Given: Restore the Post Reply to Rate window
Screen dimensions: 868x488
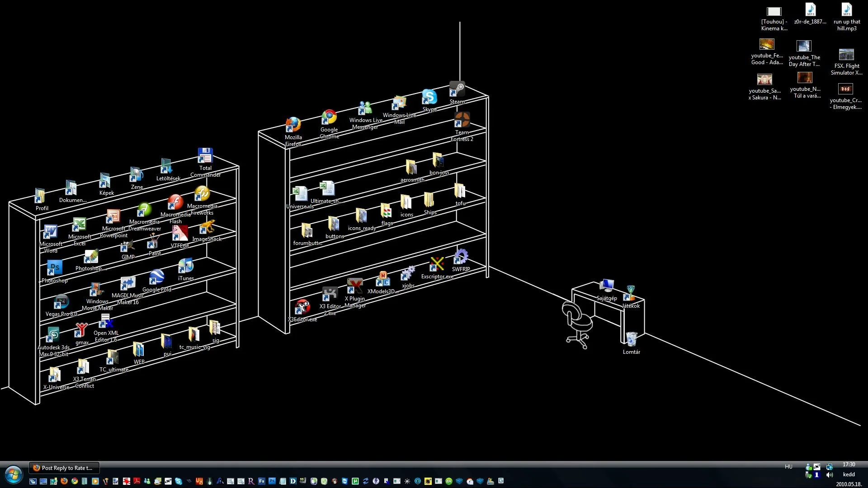Looking at the screenshot, I should pyautogui.click(x=63, y=468).
